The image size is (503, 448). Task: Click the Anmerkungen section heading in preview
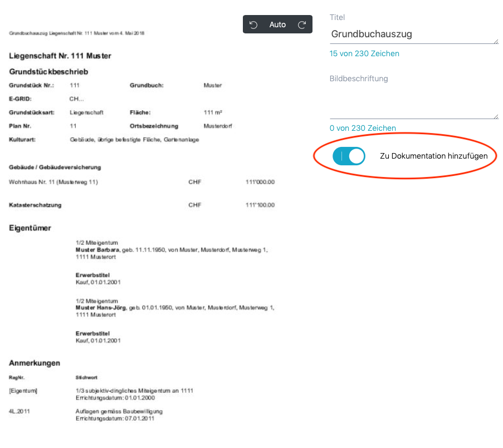tap(35, 363)
